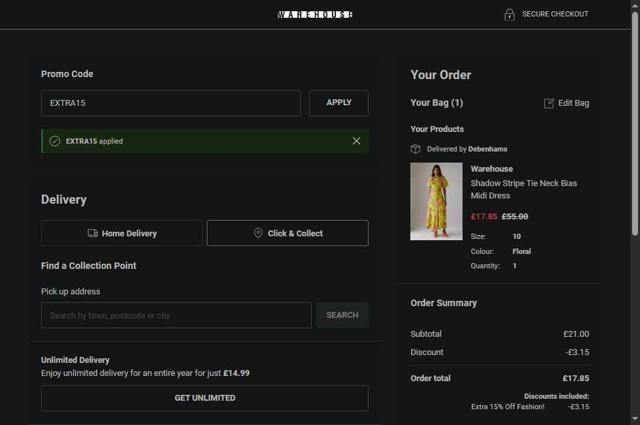The image size is (640, 425).
Task: Select the Home Delivery tab
Action: [x=122, y=233]
